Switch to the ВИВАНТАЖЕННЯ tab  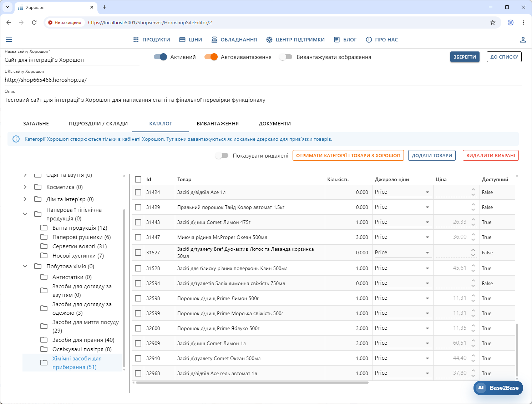218,124
